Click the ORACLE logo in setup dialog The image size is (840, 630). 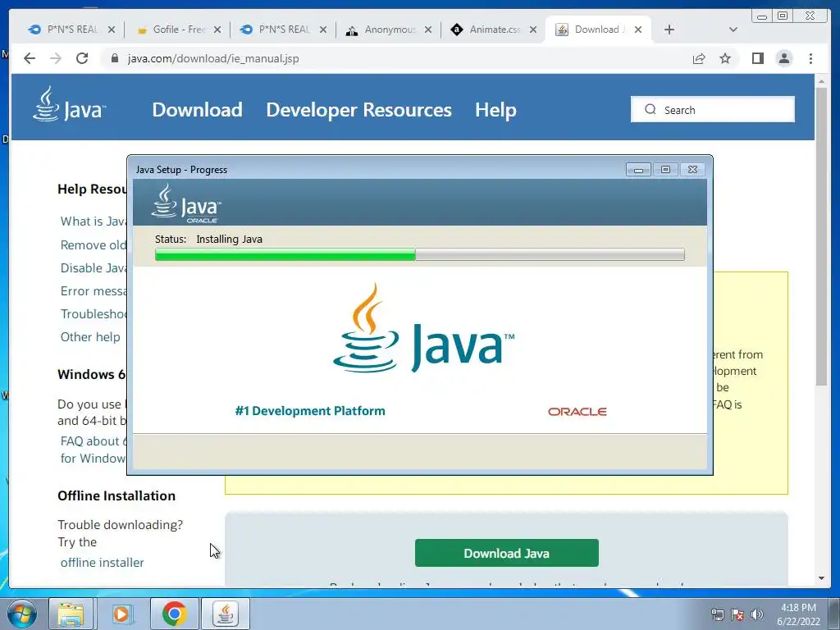click(577, 412)
